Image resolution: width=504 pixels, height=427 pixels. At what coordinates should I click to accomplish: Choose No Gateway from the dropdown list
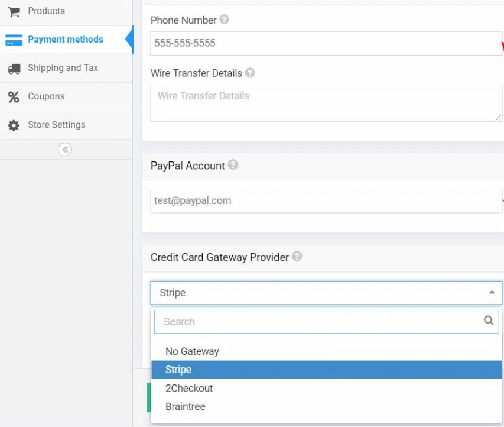[x=192, y=351]
